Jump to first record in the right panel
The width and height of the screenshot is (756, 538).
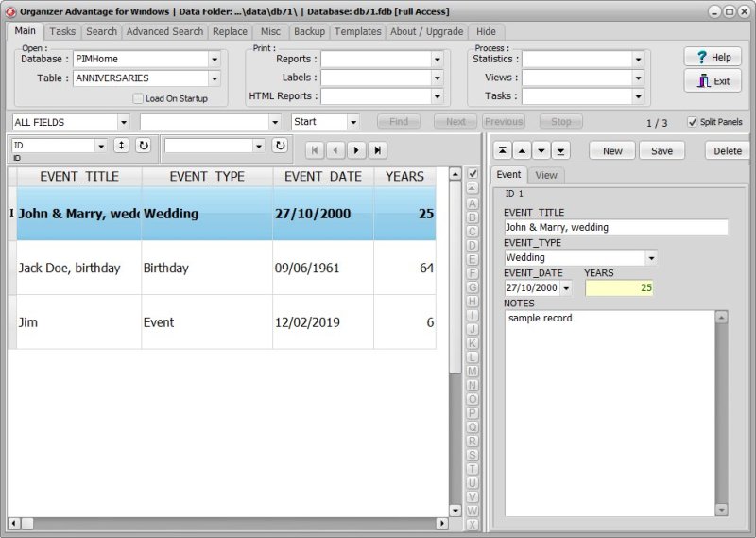tap(502, 151)
